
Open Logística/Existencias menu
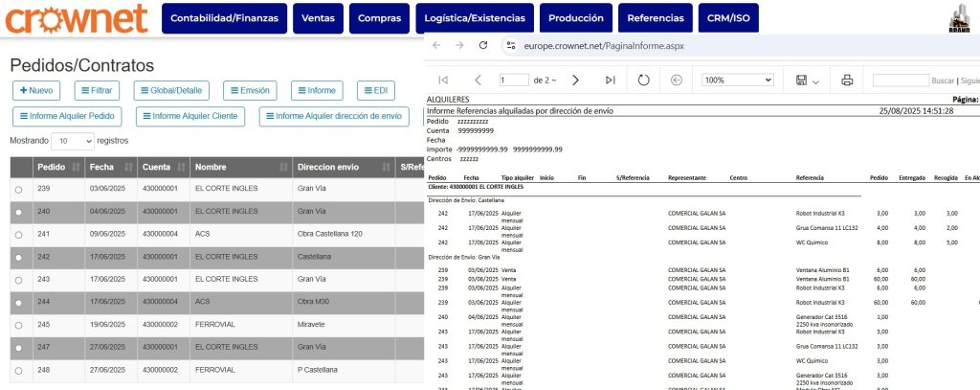pyautogui.click(x=475, y=18)
